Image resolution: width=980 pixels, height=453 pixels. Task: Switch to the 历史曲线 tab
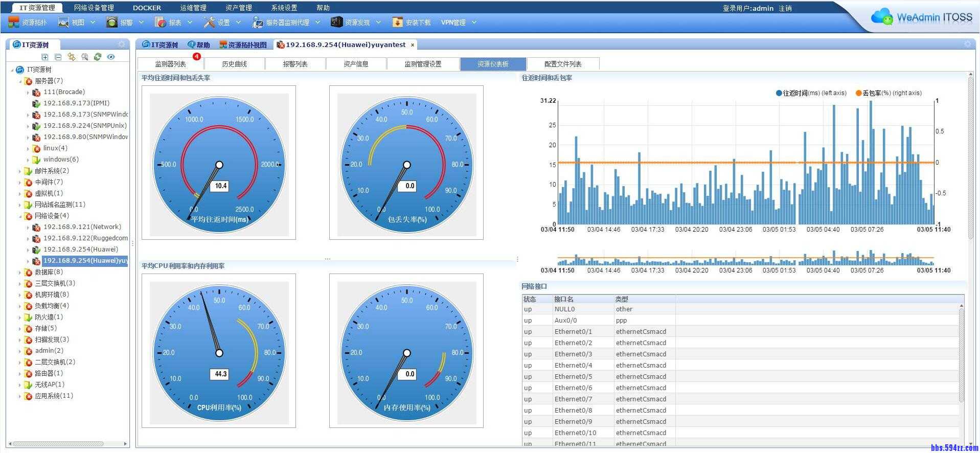[234, 64]
